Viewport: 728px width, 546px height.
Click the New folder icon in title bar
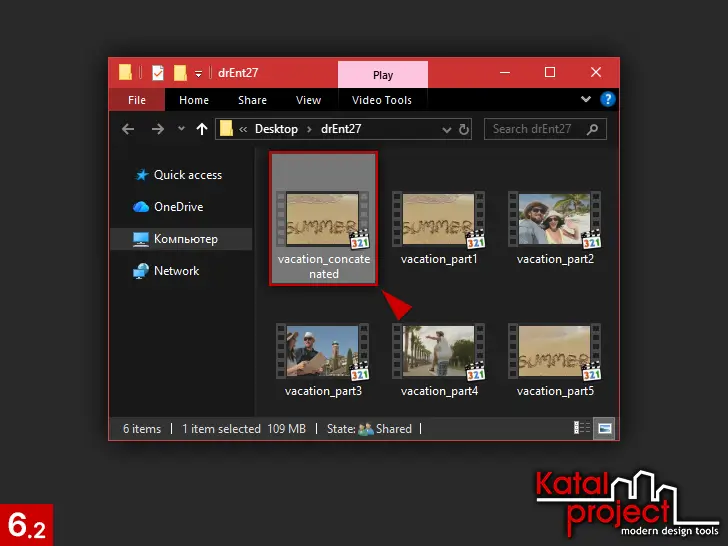(180, 73)
